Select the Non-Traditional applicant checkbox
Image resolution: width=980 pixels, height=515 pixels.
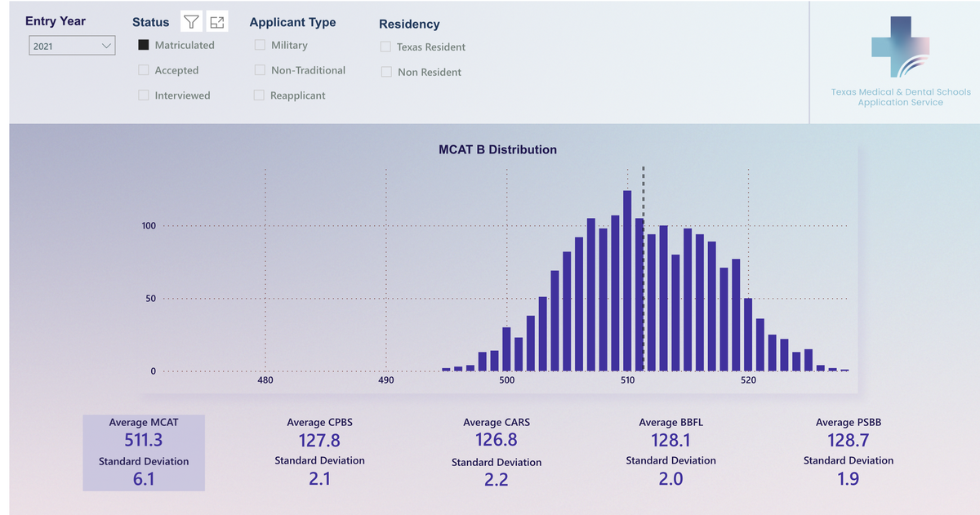[x=260, y=70]
